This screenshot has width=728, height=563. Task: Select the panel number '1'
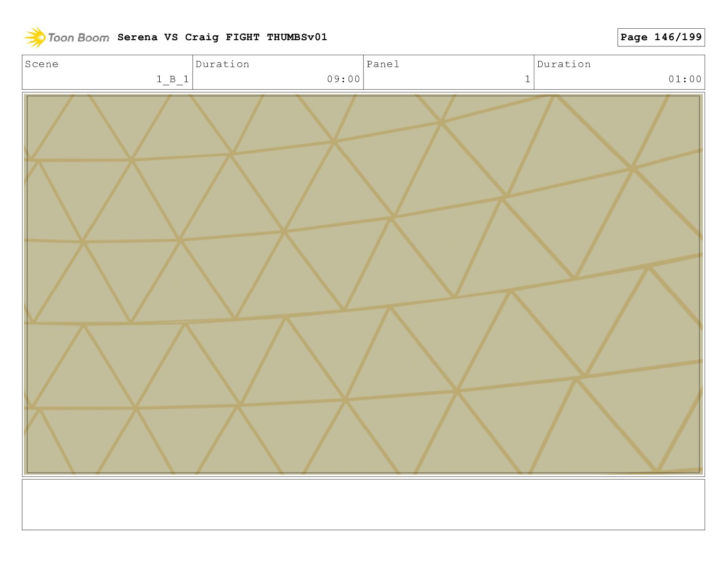(528, 79)
